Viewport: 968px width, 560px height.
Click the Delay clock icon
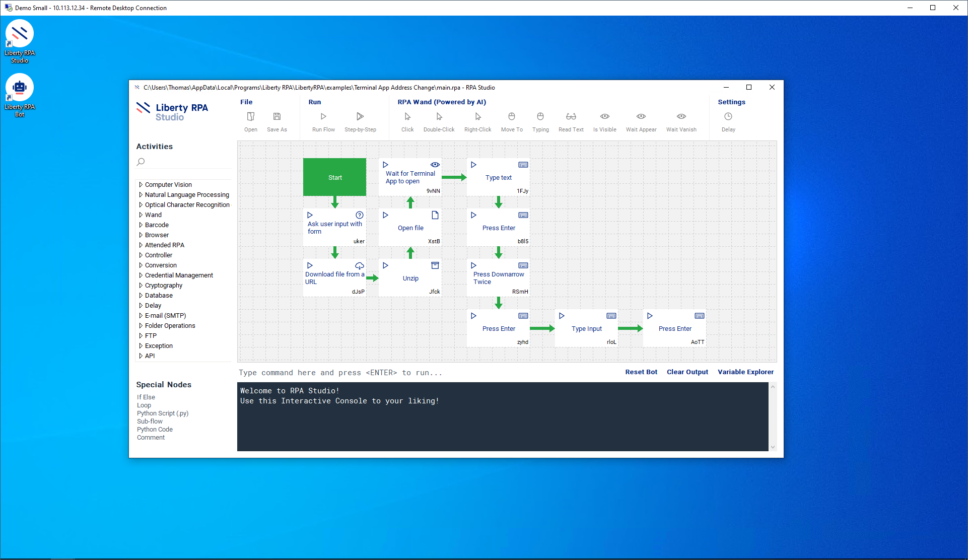pyautogui.click(x=728, y=117)
